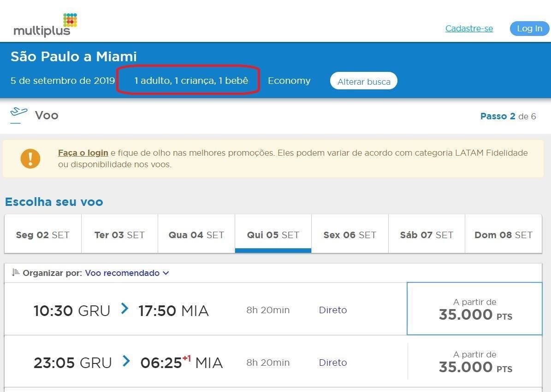Click the Organizar por label
551x392 pixels.
pos(53,273)
